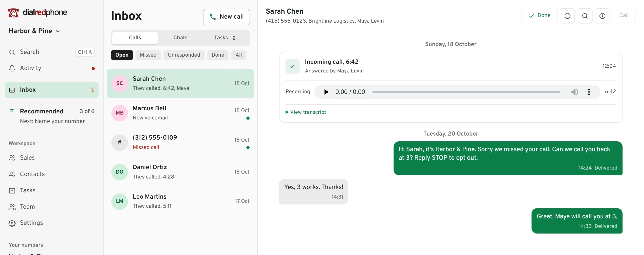Mark the conversation as Done
Screen dimensions: 644x255
539,16
